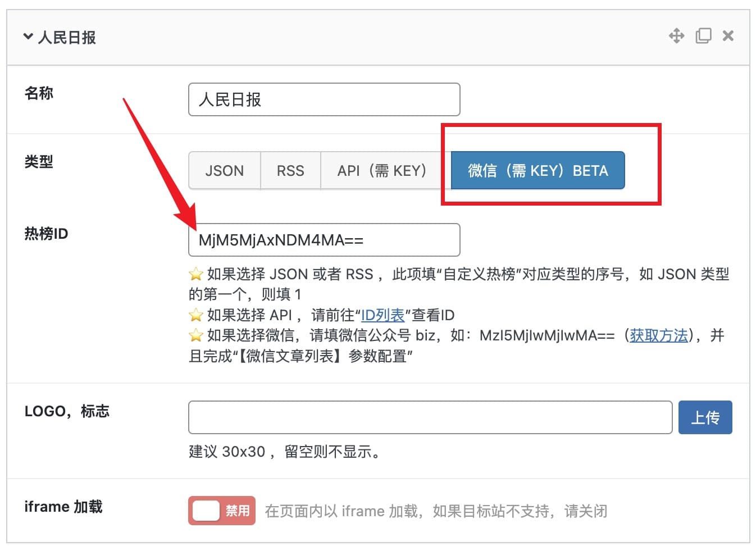Duplicate the panel with the copy icon
Screen dimensions: 756x546
703,36
